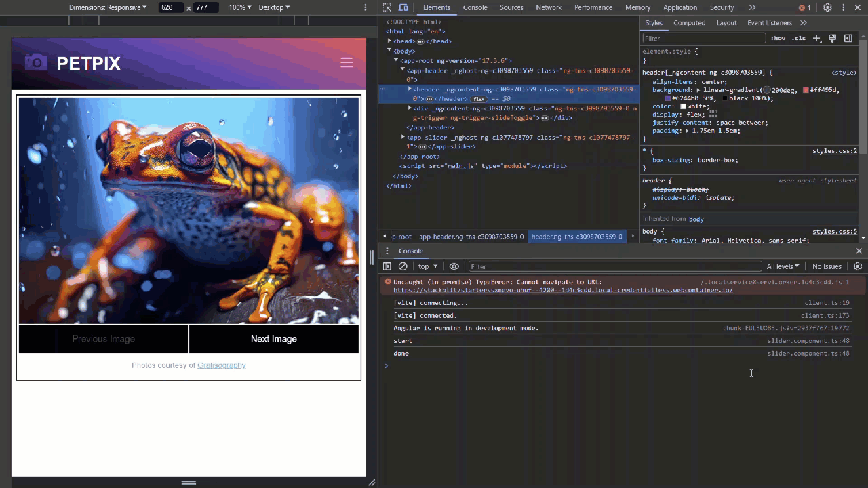Open the DevTools customize three-dot menu

pyautogui.click(x=843, y=7)
